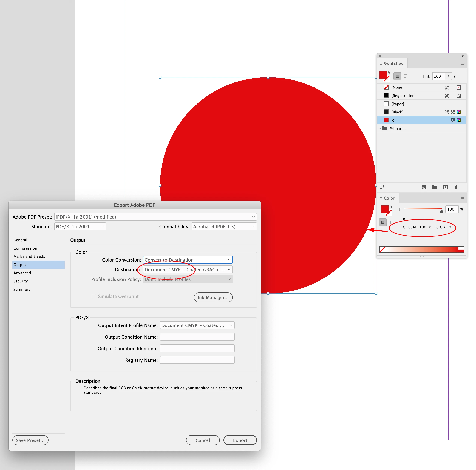This screenshot has height=470, width=476.
Task: Open the Color Conversion dropdown
Action: click(188, 260)
